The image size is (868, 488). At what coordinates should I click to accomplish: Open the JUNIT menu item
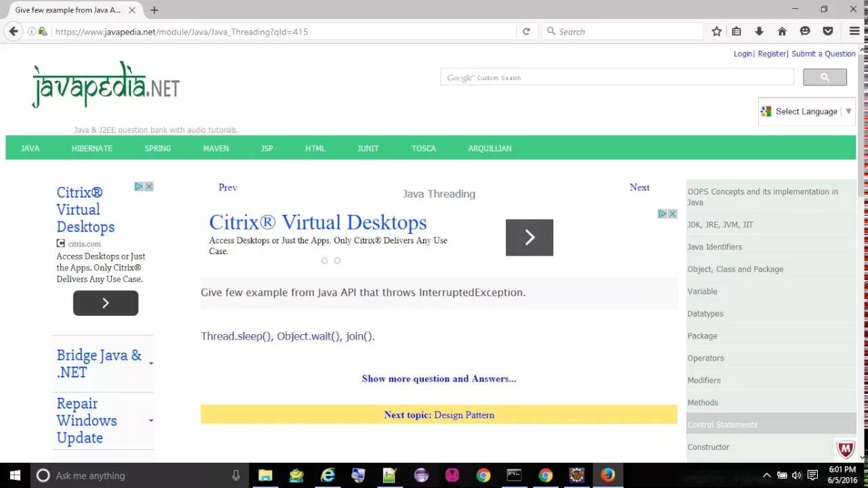[x=368, y=148]
